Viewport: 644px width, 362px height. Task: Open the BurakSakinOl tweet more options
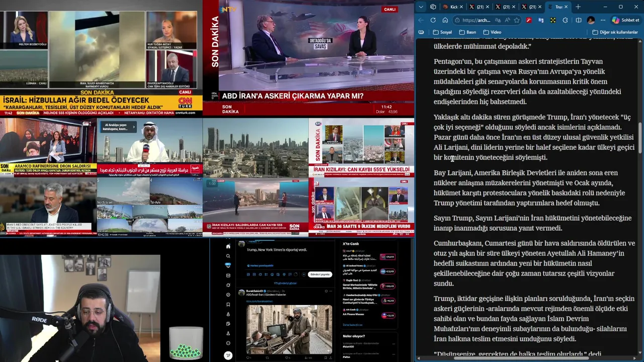point(331,291)
